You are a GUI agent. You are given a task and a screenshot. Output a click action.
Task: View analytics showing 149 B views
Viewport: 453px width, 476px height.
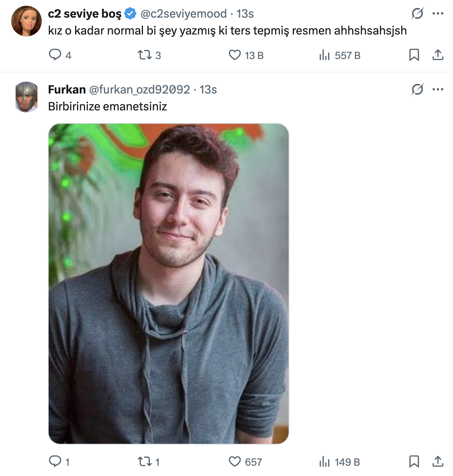[325, 462]
